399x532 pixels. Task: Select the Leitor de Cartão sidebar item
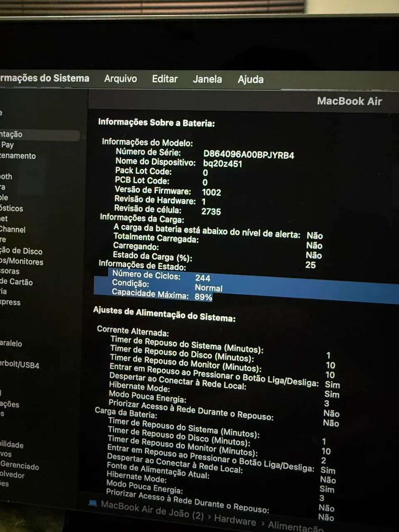(16, 282)
